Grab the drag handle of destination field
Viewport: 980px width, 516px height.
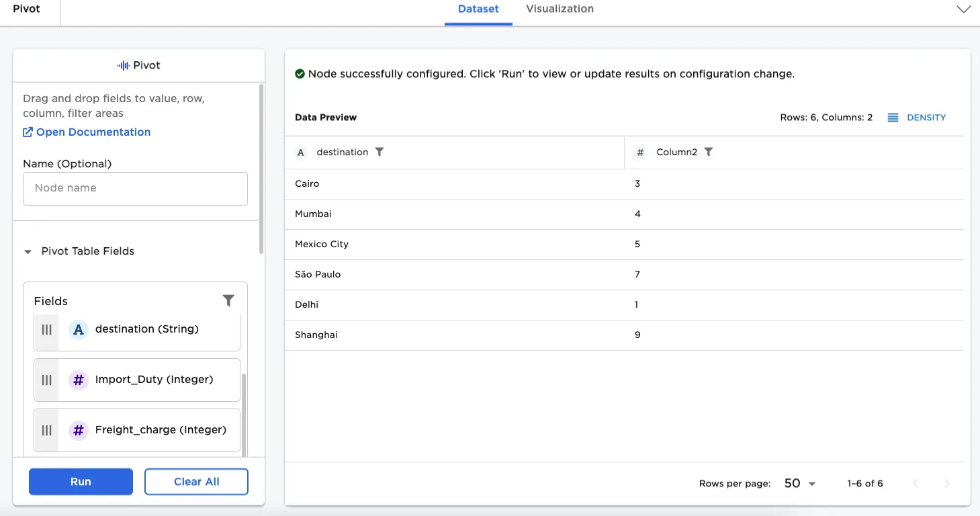46,329
